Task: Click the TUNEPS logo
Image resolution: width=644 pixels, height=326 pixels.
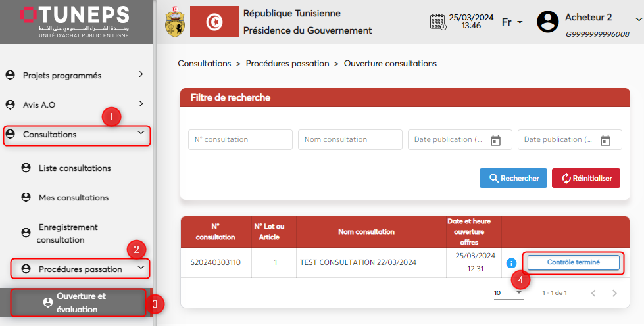Action: click(74, 22)
